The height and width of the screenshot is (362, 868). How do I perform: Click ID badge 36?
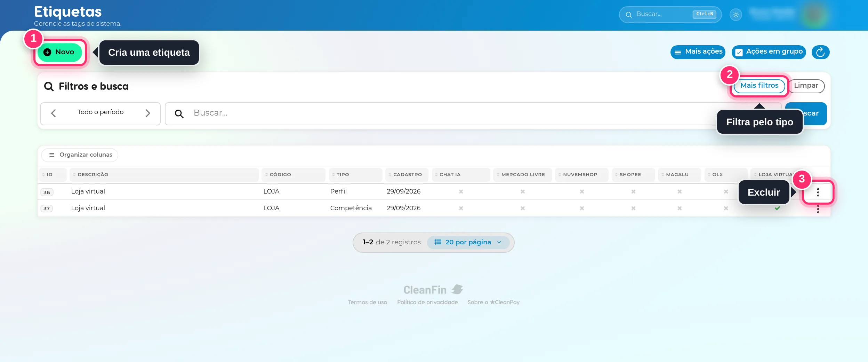click(47, 192)
